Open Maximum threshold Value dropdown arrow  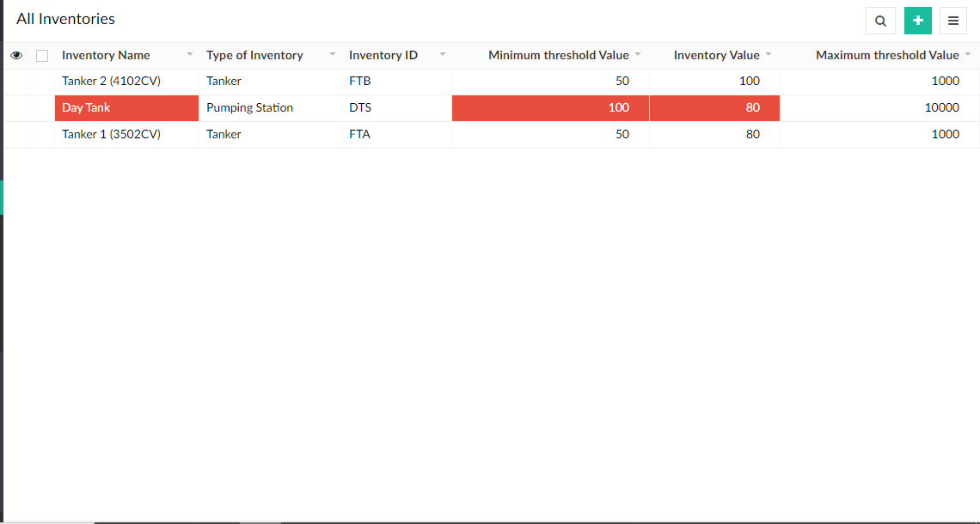968,55
